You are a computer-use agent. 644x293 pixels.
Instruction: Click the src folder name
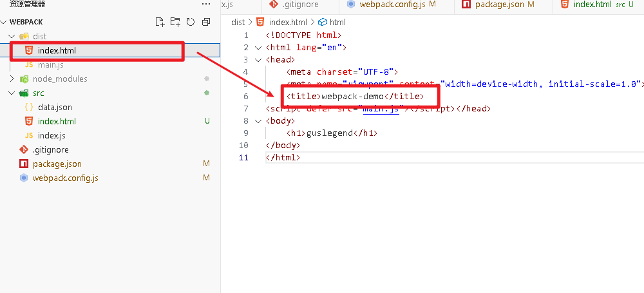[x=38, y=93]
